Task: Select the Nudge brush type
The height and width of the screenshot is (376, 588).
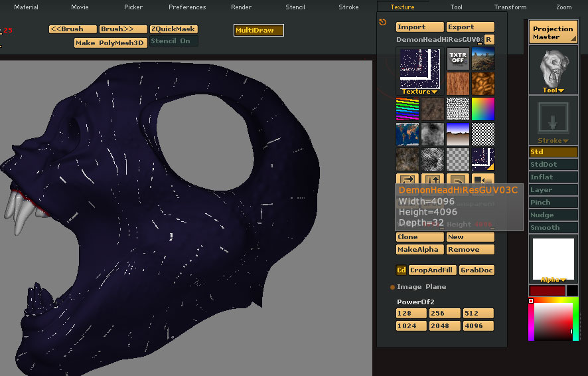Action: click(x=553, y=215)
